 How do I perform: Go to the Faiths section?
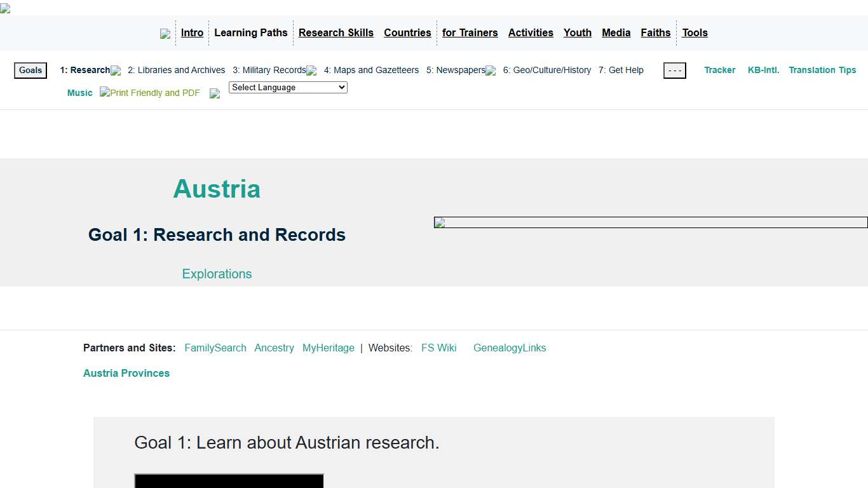pyautogui.click(x=656, y=32)
